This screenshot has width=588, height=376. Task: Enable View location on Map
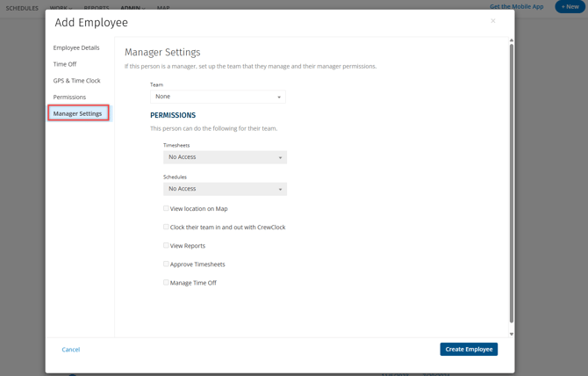(166, 209)
